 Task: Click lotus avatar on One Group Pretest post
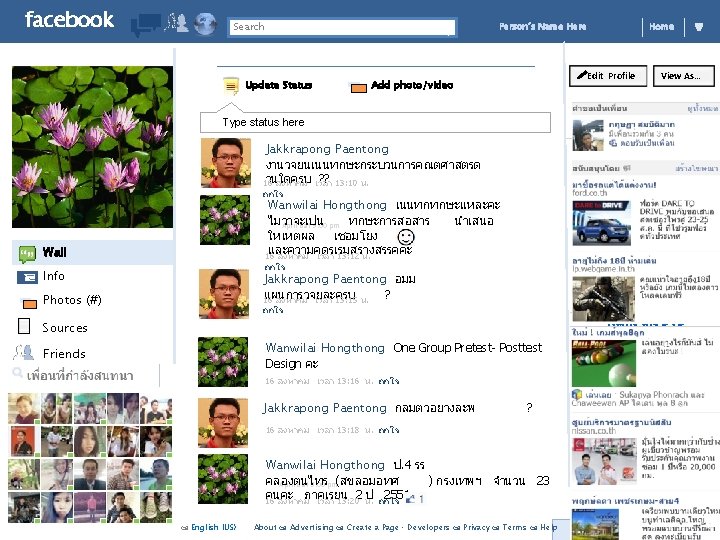pyautogui.click(x=223, y=362)
